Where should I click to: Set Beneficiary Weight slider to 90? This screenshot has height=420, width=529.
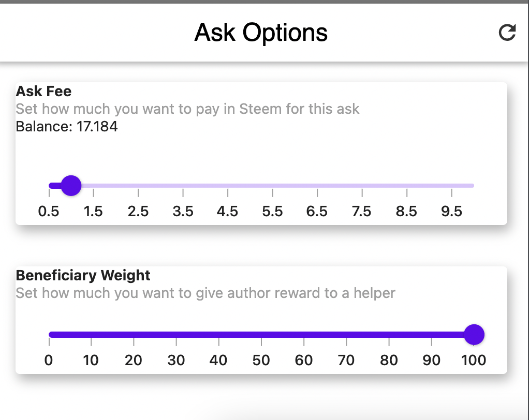[x=432, y=334]
